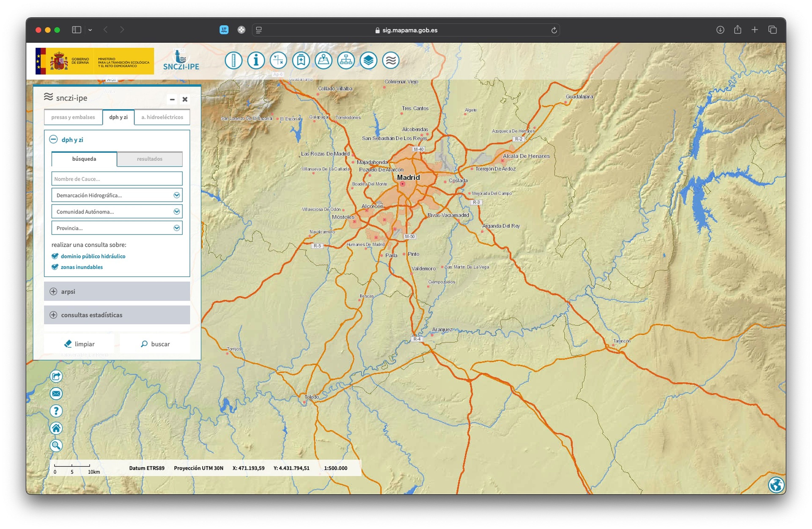Click the 1:500.000 scale value
This screenshot has height=529, width=812.
pyautogui.click(x=336, y=468)
